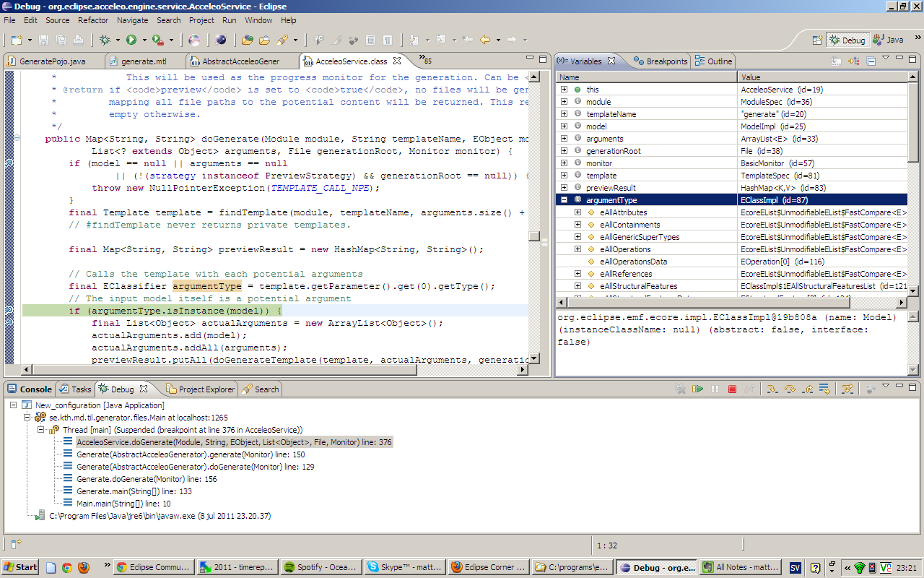
Task: Collapse the argumentType variable
Action: [565, 200]
